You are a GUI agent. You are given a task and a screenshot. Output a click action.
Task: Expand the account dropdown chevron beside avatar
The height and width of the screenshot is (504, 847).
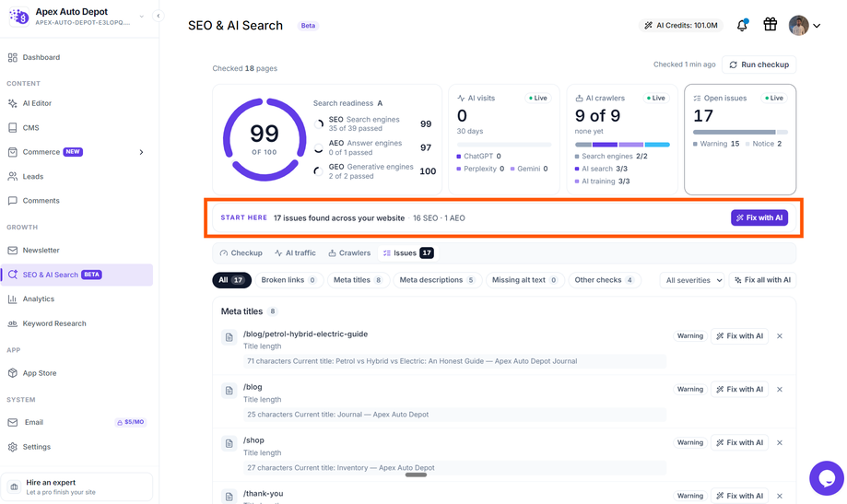coord(817,26)
